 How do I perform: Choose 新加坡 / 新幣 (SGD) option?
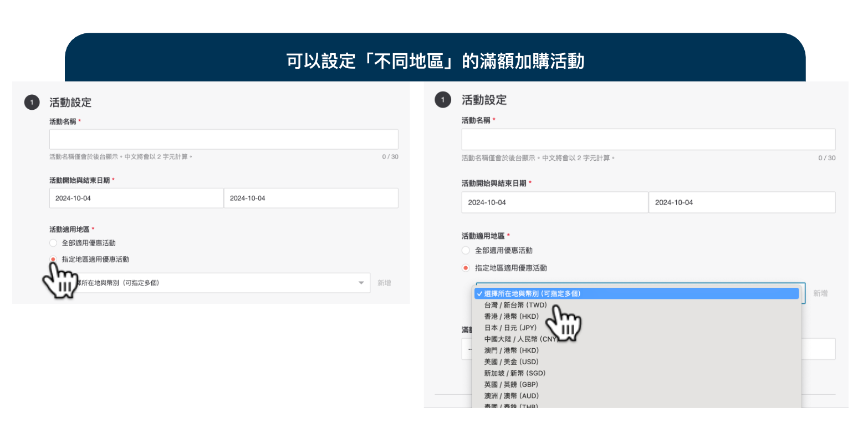tap(514, 373)
